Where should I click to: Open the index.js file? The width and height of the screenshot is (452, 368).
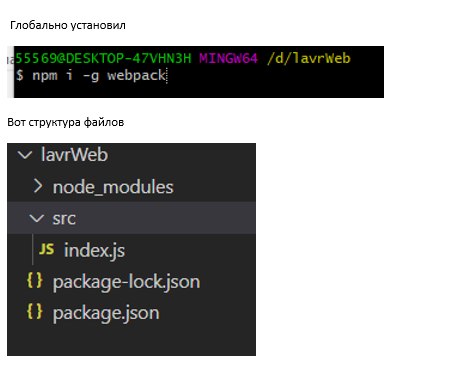coord(94,251)
